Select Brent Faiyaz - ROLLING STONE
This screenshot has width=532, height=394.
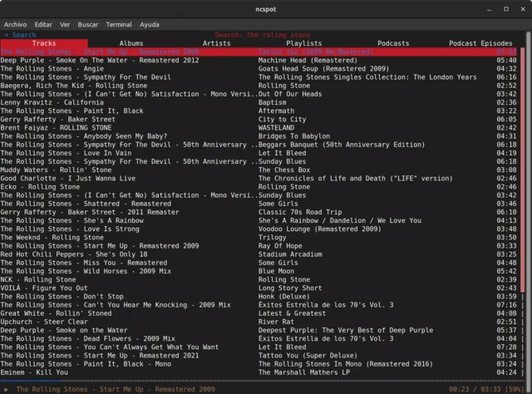click(x=259, y=128)
